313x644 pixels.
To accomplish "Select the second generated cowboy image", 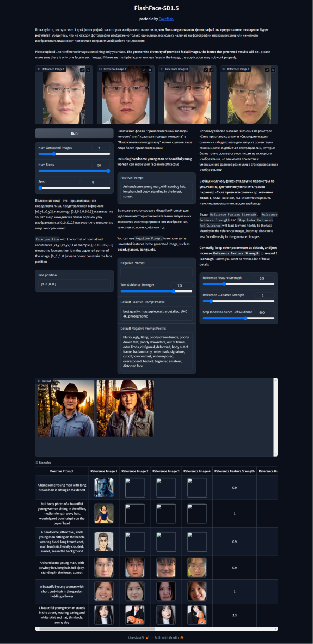I will coord(125,408).
